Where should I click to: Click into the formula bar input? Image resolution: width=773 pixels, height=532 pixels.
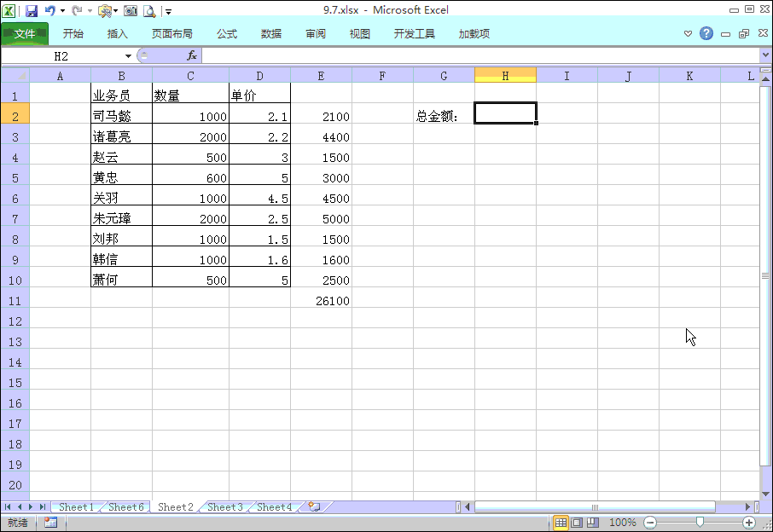tap(480, 56)
